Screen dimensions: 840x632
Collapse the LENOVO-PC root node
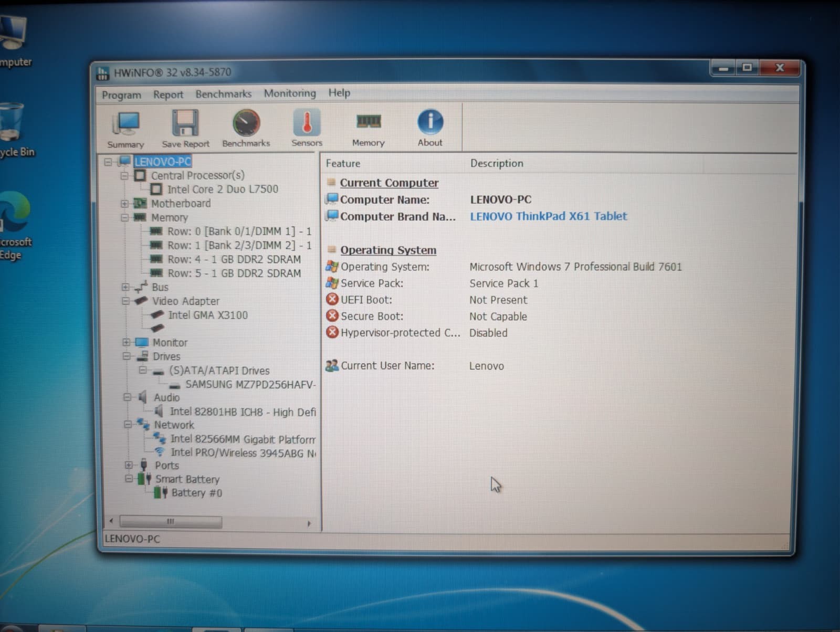click(x=108, y=162)
